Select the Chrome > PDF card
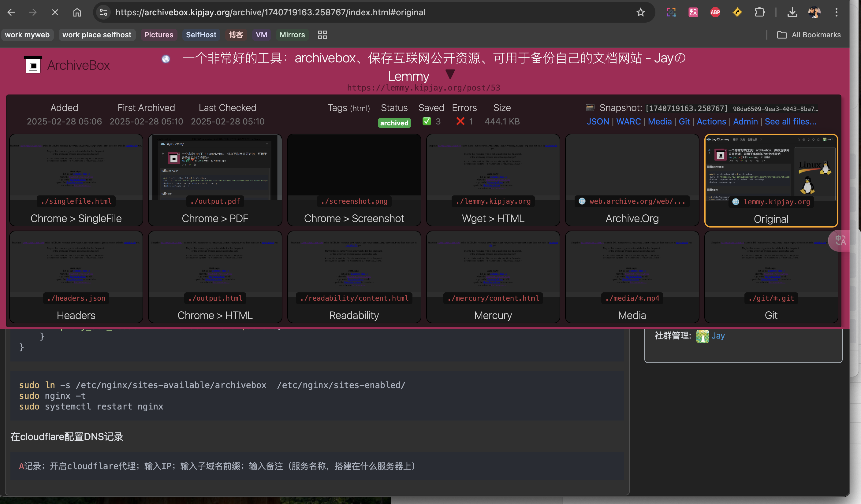 [215, 180]
